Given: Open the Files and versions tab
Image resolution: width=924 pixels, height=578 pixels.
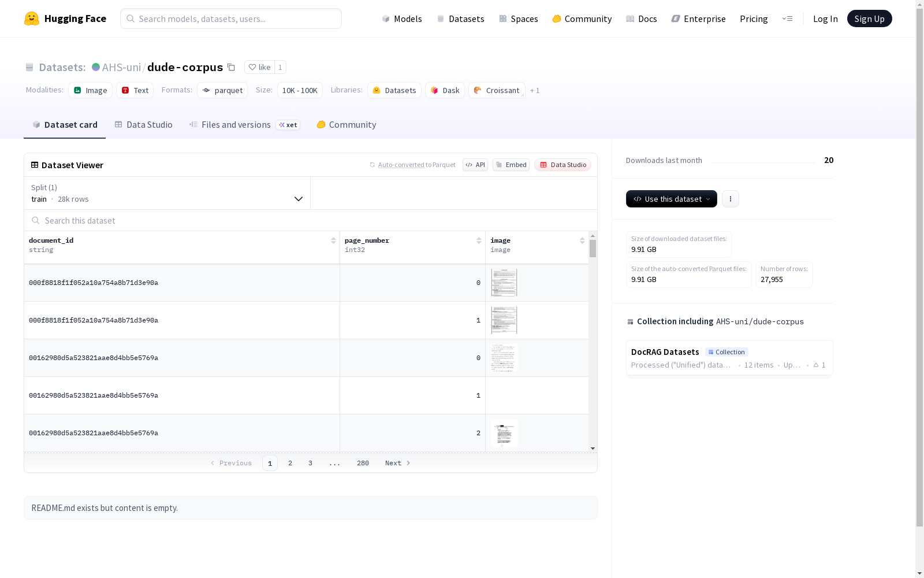Looking at the screenshot, I should (x=244, y=125).
